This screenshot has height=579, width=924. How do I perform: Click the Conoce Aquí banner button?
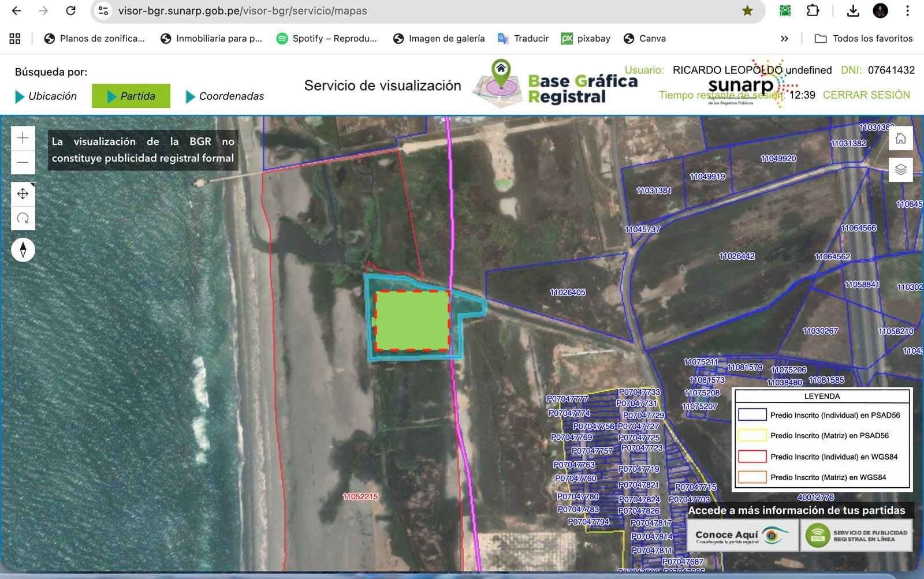coord(743,536)
